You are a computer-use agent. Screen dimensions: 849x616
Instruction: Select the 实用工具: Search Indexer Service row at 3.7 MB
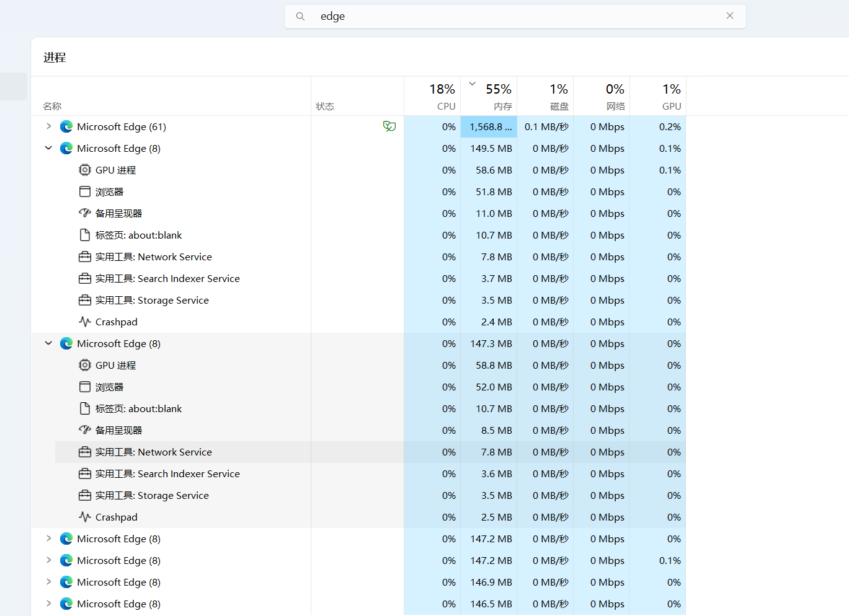coord(358,278)
